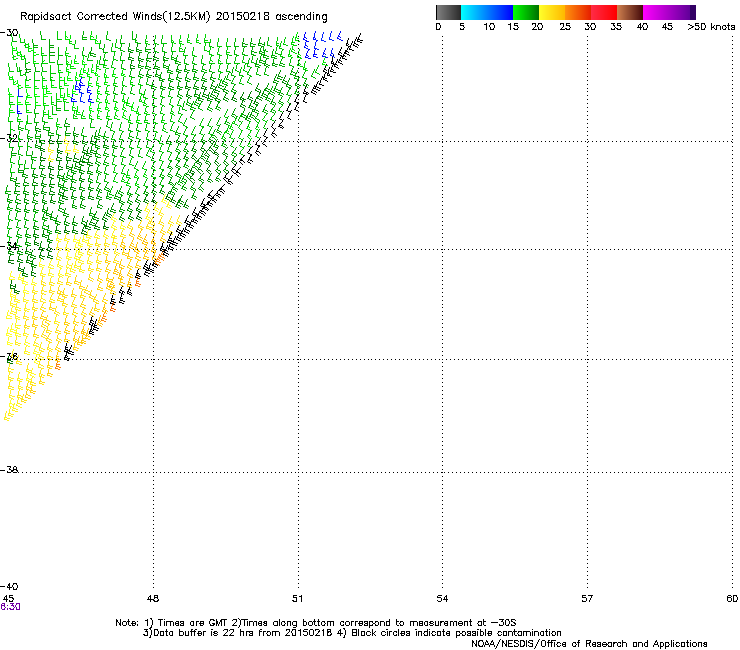Click the "-36" latitude axis label
740x650 pixels.
pyautogui.click(x=9, y=357)
